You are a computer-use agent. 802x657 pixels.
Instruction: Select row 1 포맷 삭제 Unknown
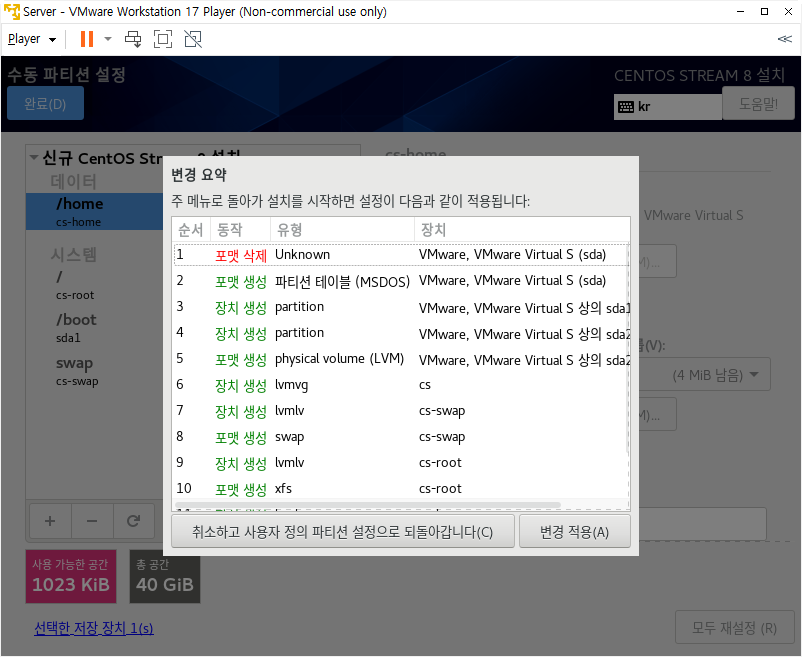pyautogui.click(x=401, y=255)
